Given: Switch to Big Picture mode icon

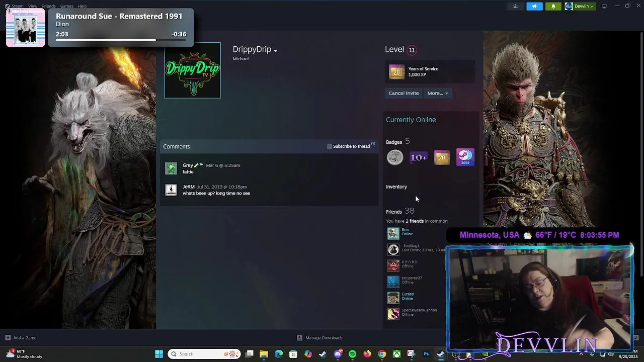Looking at the screenshot, I should tap(604, 6).
